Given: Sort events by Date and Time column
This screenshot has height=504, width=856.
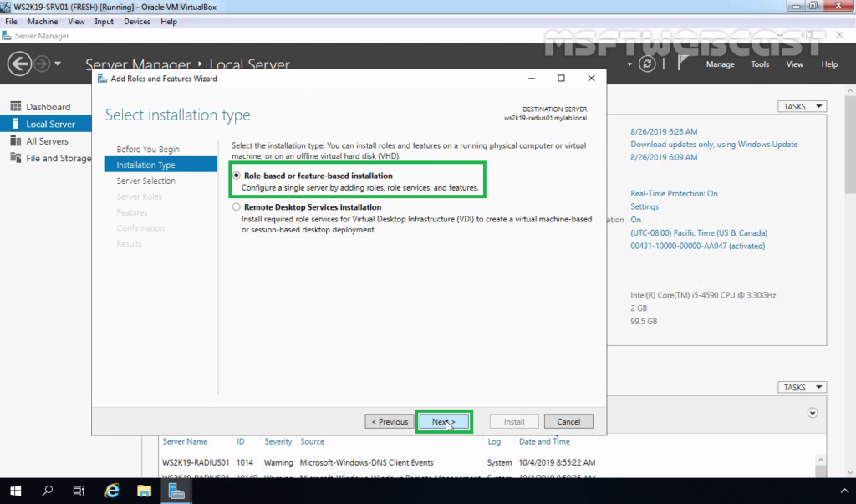Looking at the screenshot, I should pos(543,441).
